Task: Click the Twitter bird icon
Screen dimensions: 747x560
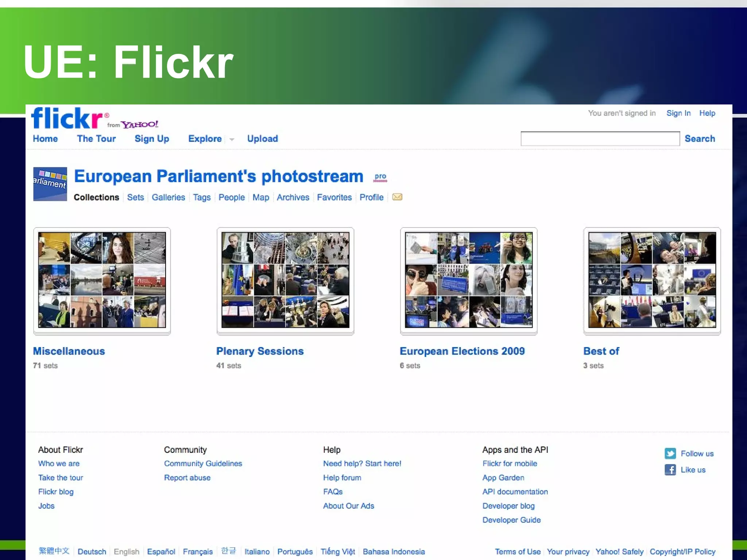Action: (670, 454)
